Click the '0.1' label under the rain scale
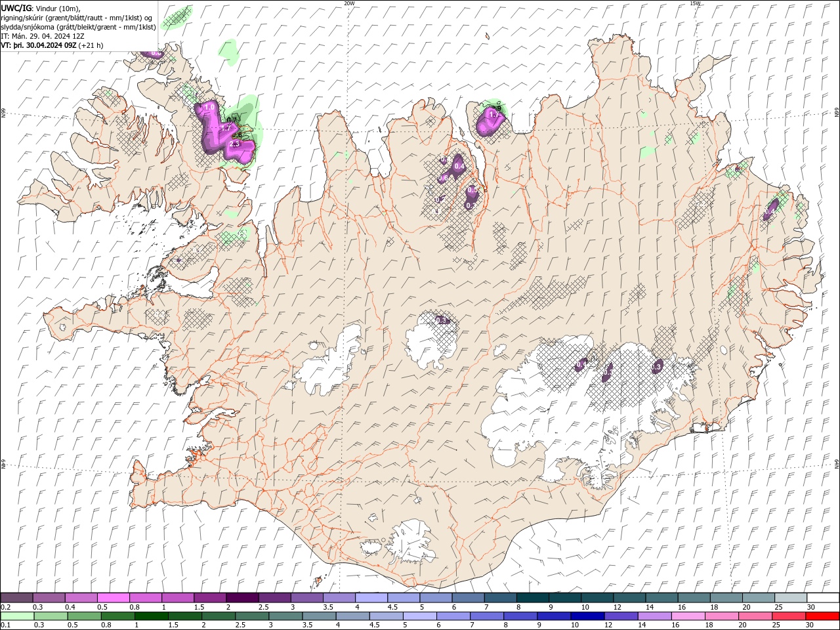Image resolution: width=840 pixels, height=630 pixels. (x=5, y=625)
